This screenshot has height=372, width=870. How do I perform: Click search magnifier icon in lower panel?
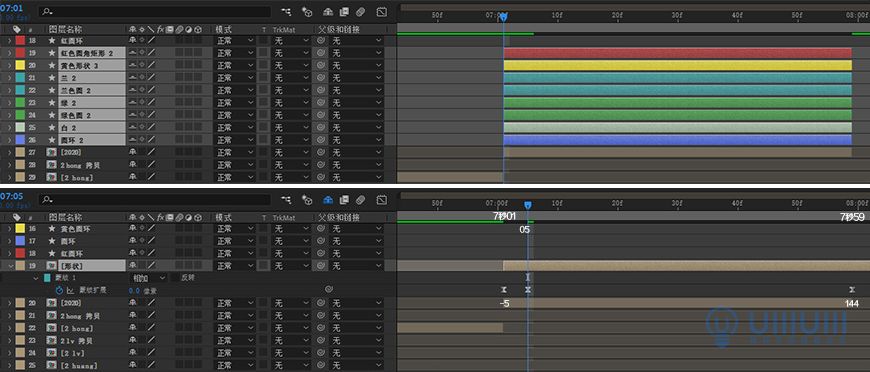tap(46, 199)
